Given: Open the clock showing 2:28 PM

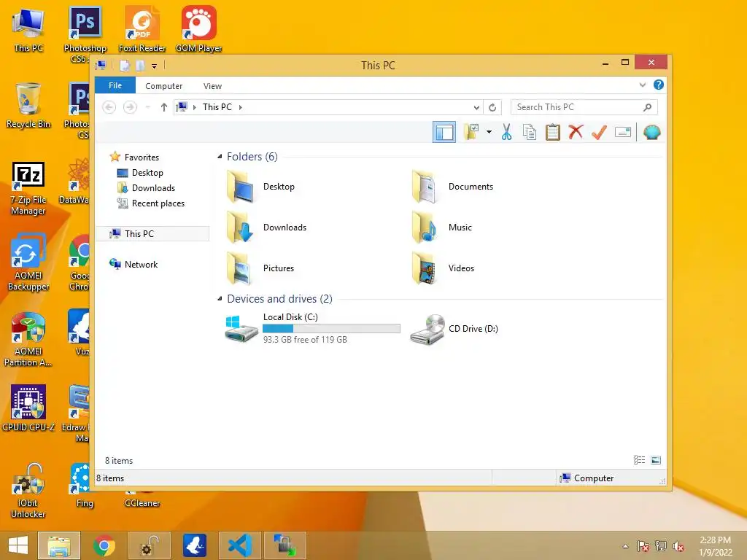Looking at the screenshot, I should tap(715, 546).
